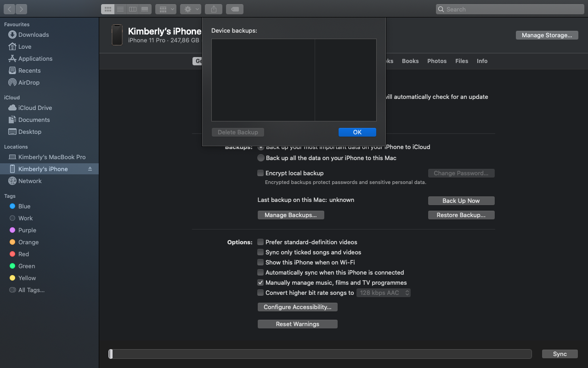Enable Encrypt local backup

point(260,173)
